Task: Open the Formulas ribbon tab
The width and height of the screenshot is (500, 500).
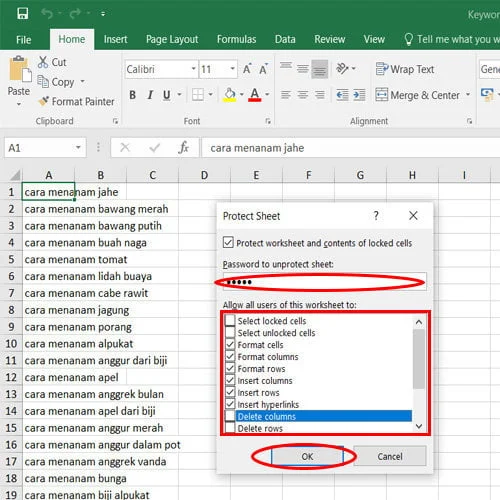Action: click(236, 39)
